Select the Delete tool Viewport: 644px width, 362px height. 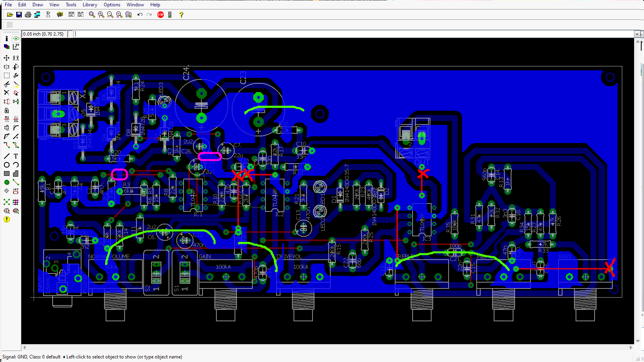[7, 92]
